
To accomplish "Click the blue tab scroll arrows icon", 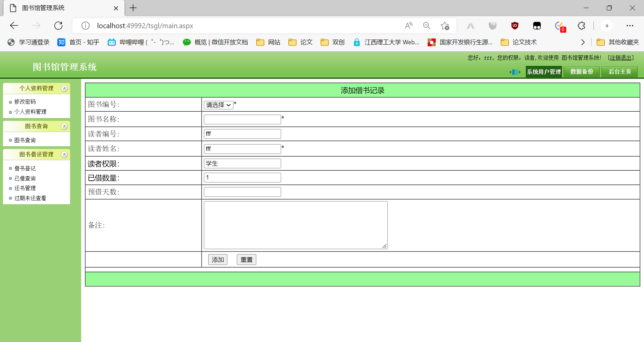I will point(515,72).
